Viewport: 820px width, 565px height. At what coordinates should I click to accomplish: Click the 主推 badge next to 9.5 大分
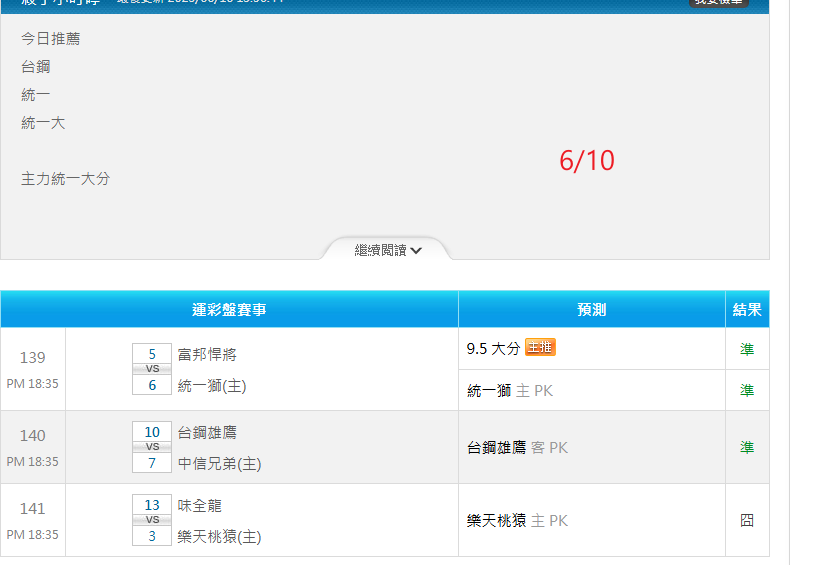click(540, 347)
